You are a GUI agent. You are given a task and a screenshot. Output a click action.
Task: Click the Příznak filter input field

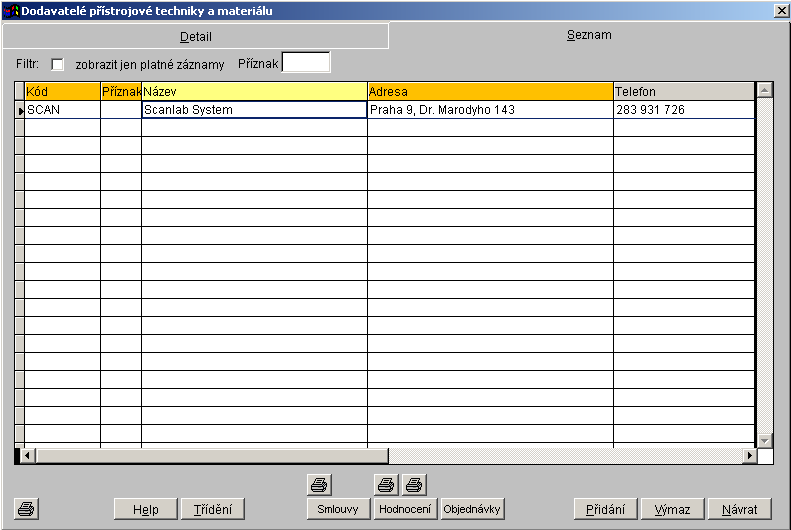pyautogui.click(x=306, y=63)
